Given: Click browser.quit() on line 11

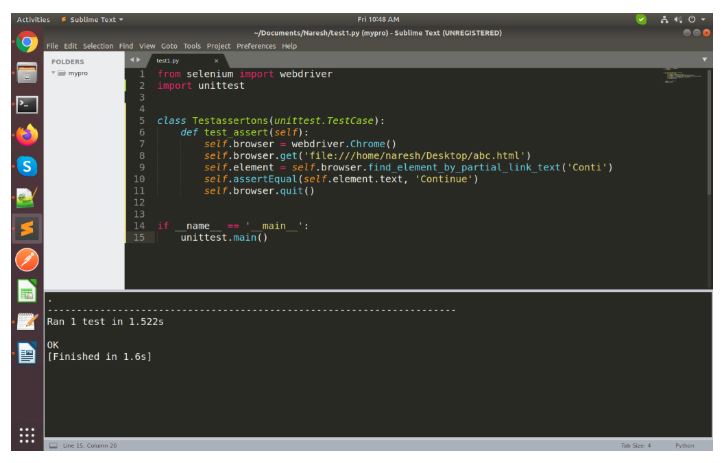Looking at the screenshot, I should (x=273, y=191).
